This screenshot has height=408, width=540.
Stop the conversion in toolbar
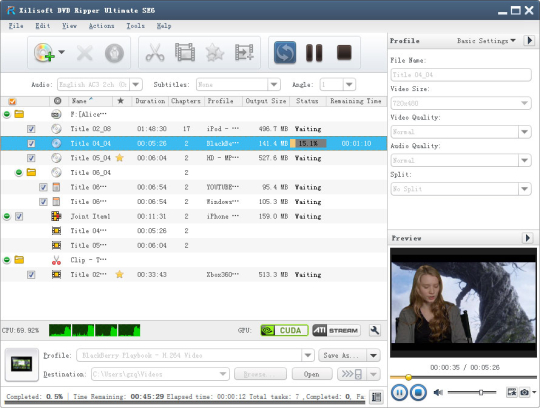pyautogui.click(x=344, y=53)
